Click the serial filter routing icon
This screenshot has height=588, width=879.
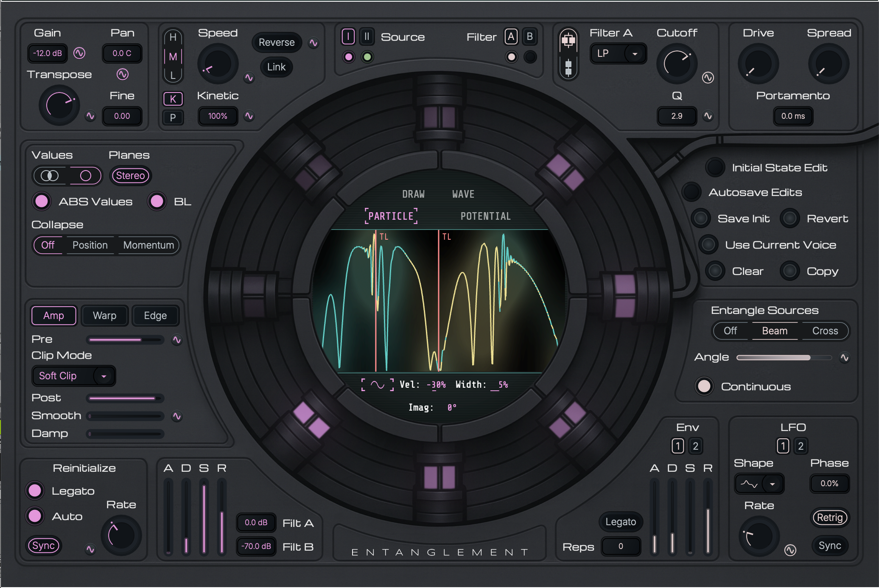point(568,68)
